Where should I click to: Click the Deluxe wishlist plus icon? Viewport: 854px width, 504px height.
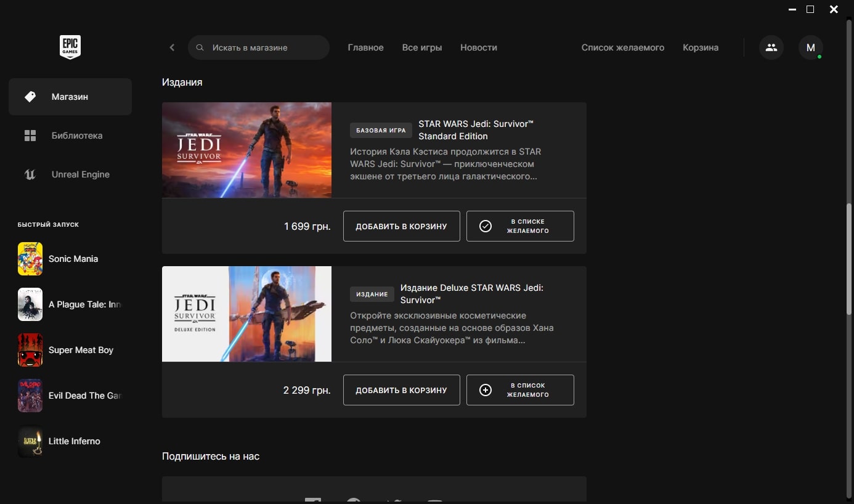pyautogui.click(x=486, y=390)
